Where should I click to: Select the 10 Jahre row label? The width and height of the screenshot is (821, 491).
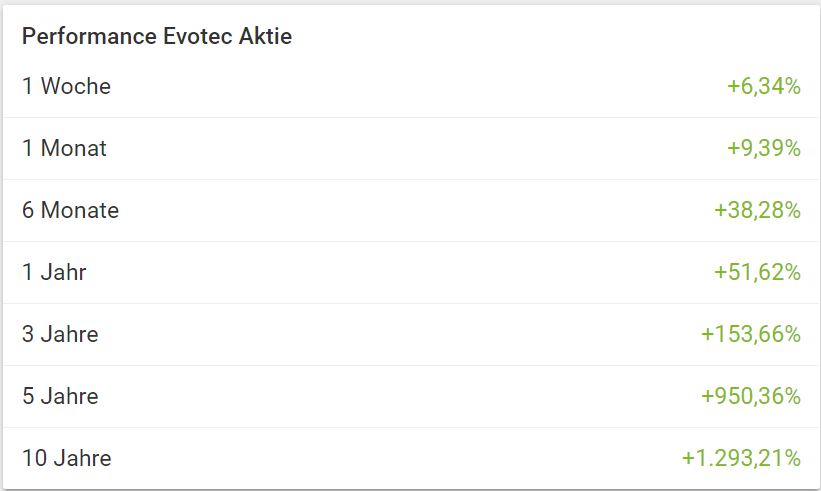pos(66,459)
